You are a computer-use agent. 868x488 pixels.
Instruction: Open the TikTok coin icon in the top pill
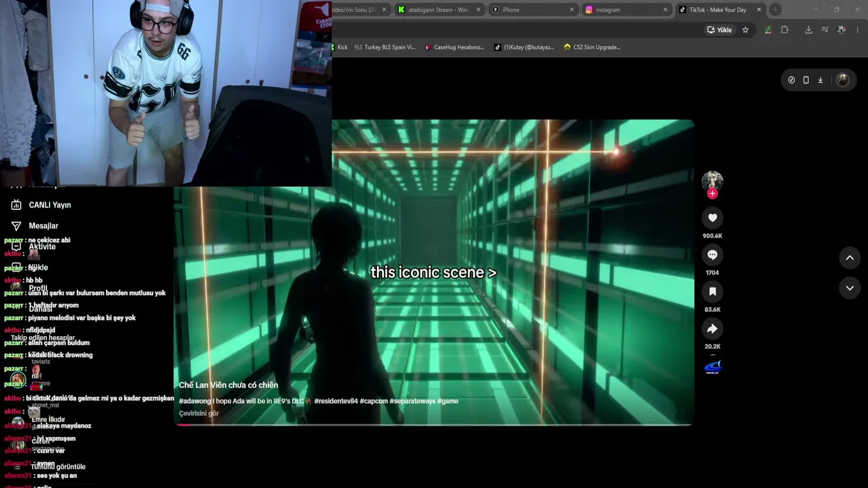coord(791,80)
